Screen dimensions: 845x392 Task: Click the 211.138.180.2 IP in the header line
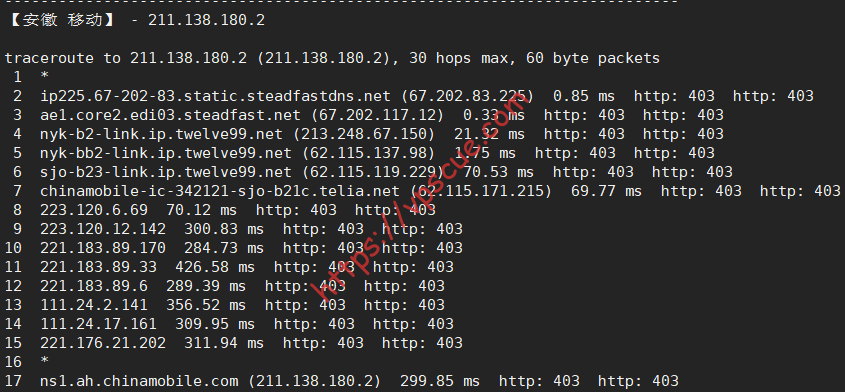(x=206, y=20)
